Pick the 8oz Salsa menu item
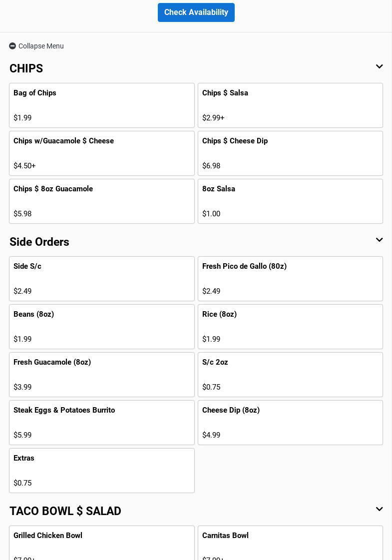Image resolution: width=392 pixels, height=560 pixels. [290, 201]
